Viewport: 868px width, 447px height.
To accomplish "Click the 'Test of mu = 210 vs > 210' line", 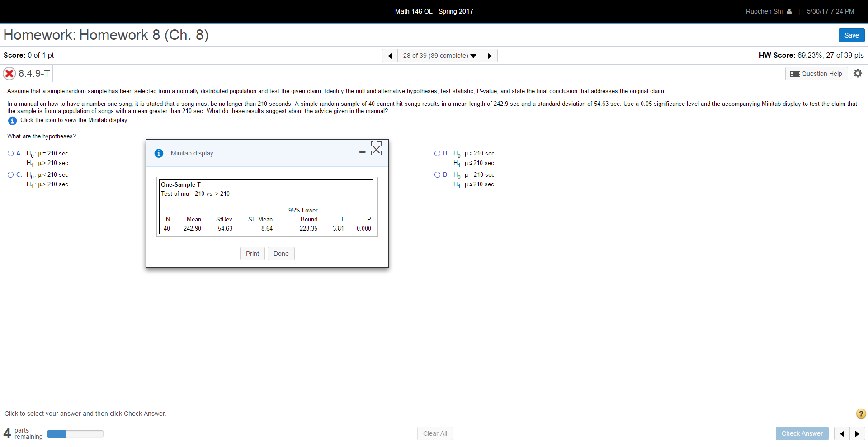I will coord(195,194).
